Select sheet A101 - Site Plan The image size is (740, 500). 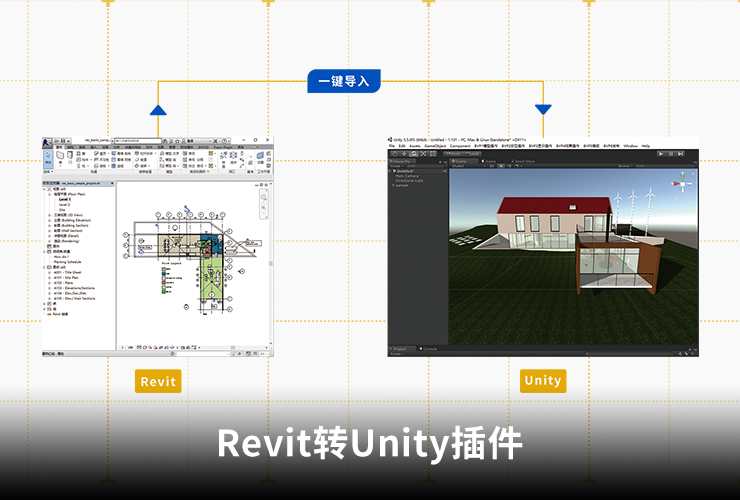pos(66,278)
